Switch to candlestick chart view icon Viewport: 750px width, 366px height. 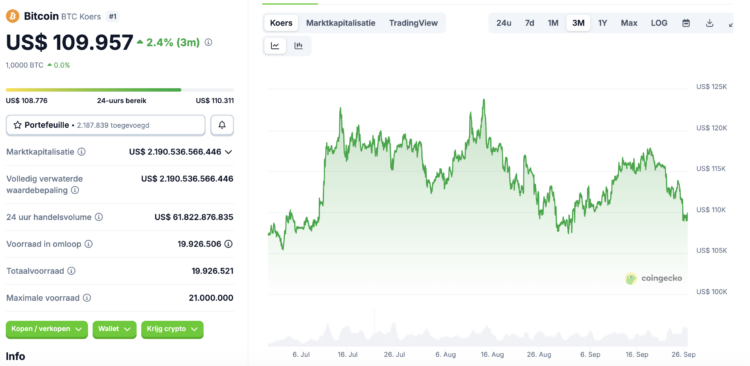(298, 46)
